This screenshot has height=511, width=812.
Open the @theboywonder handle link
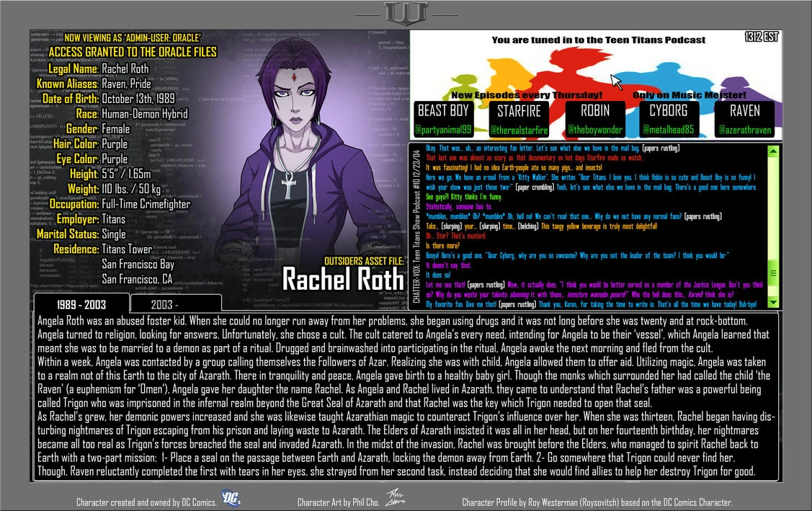[x=595, y=130]
